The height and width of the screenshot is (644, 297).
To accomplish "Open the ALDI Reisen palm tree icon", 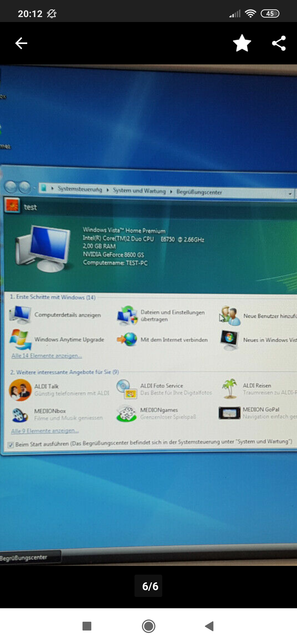I will click(x=230, y=389).
